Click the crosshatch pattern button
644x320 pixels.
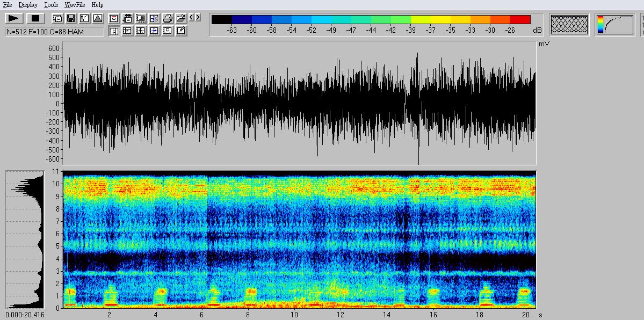[x=569, y=24]
